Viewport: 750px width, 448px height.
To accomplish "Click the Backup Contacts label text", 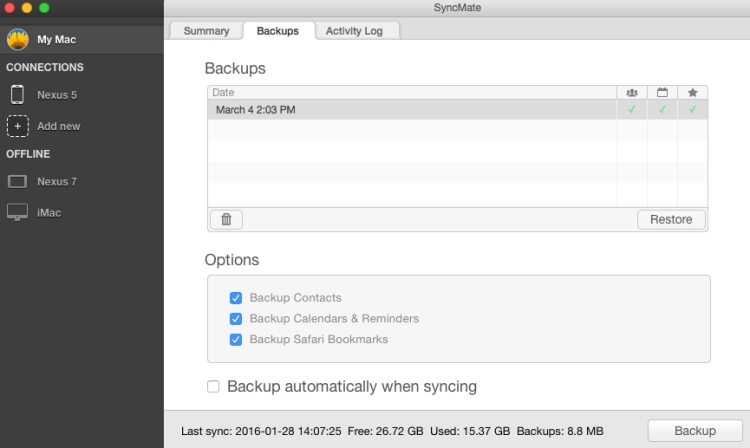I will [x=296, y=298].
